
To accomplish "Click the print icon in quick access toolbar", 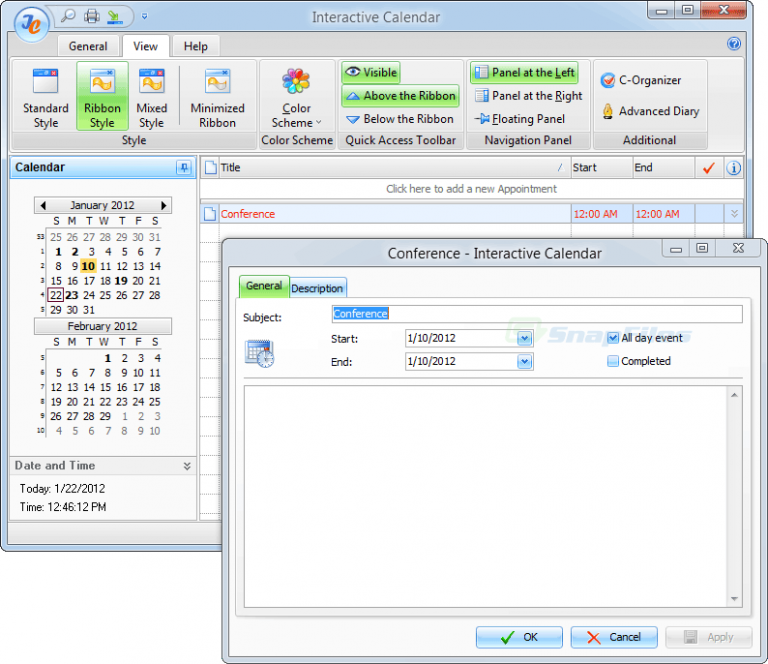I will (92, 16).
